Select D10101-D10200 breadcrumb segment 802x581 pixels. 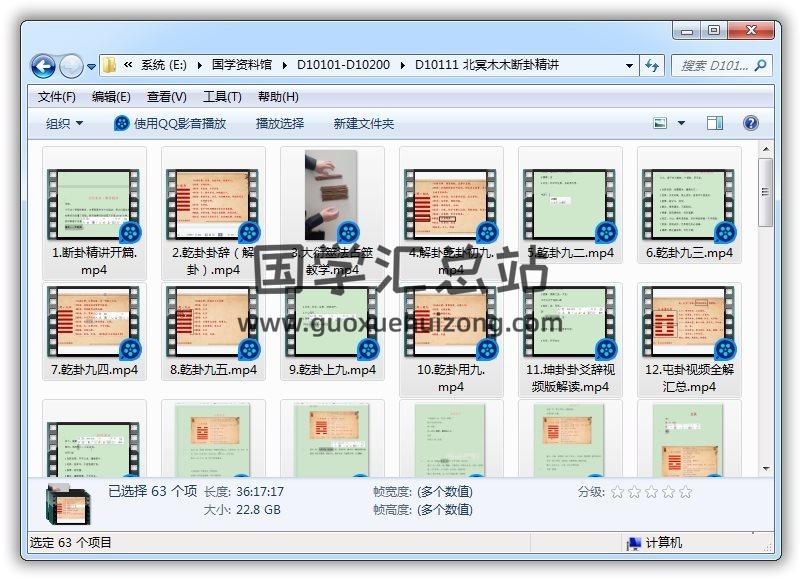343,65
